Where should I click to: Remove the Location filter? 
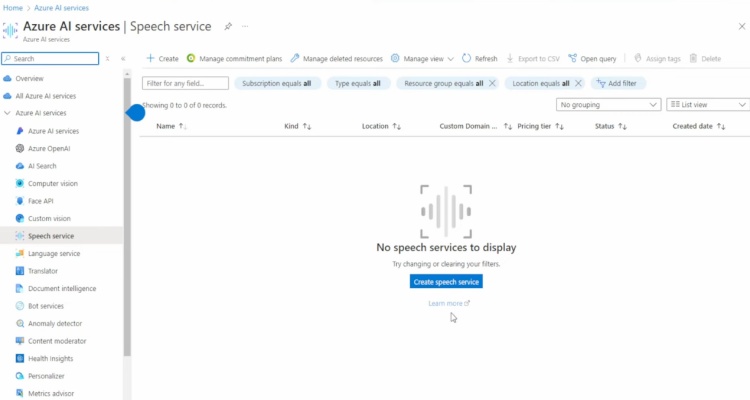578,83
